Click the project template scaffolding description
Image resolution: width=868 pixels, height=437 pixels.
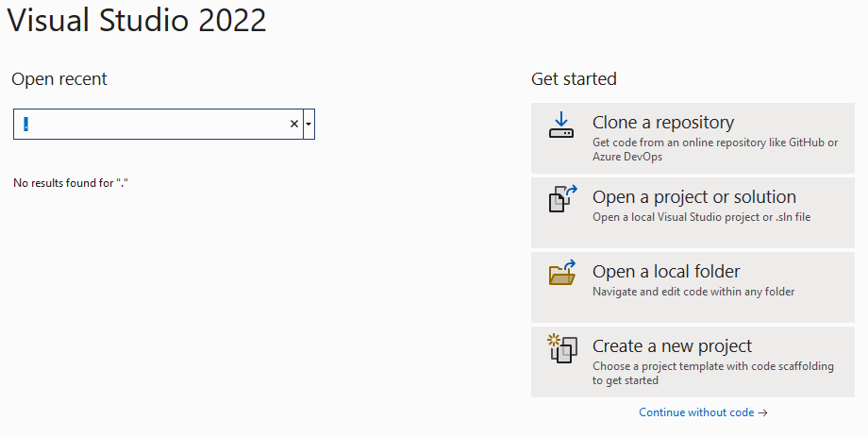[x=712, y=373]
